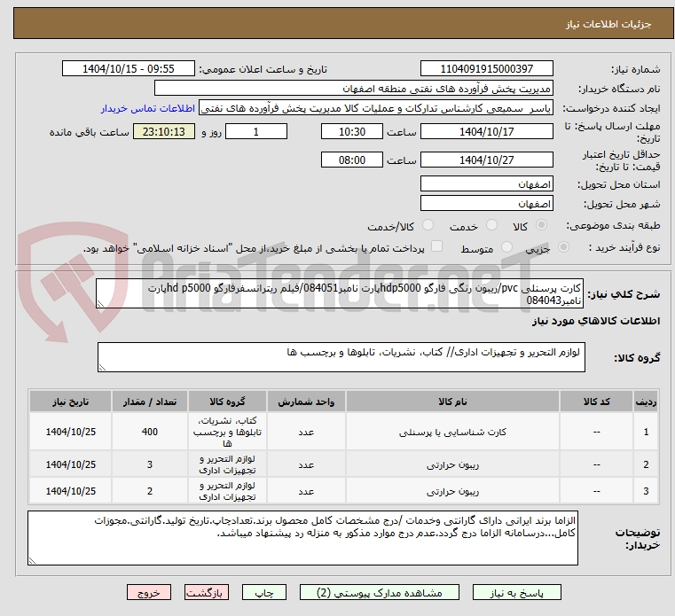Select the کالا/خدمت radio button
The image size is (675, 616).
428,225
